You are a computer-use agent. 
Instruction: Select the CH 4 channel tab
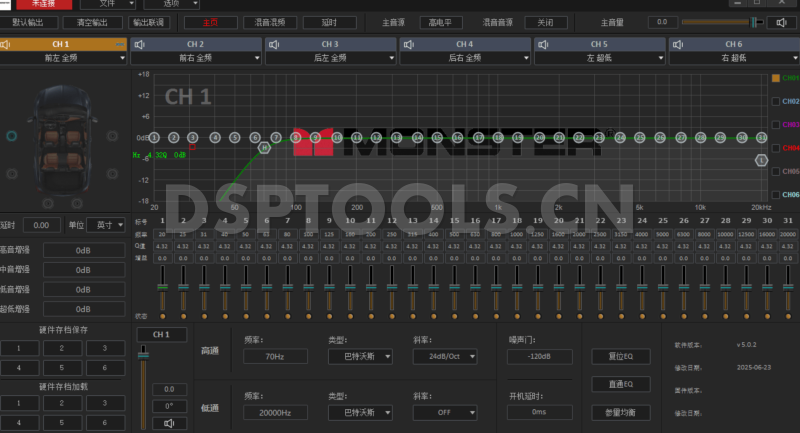[465, 44]
